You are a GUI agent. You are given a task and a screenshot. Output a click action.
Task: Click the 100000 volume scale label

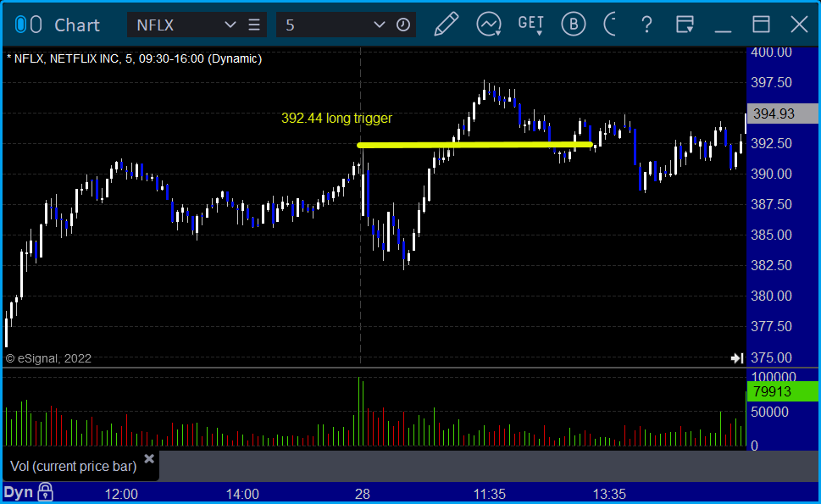[x=774, y=377]
